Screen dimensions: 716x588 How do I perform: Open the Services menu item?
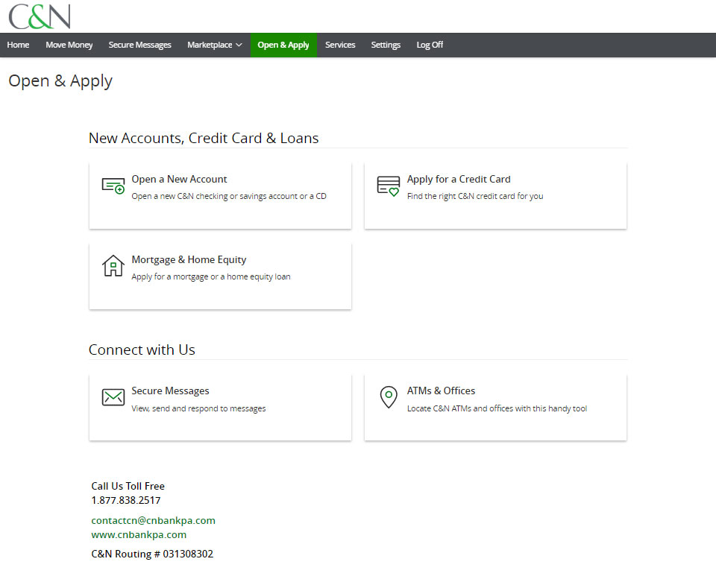click(x=340, y=45)
